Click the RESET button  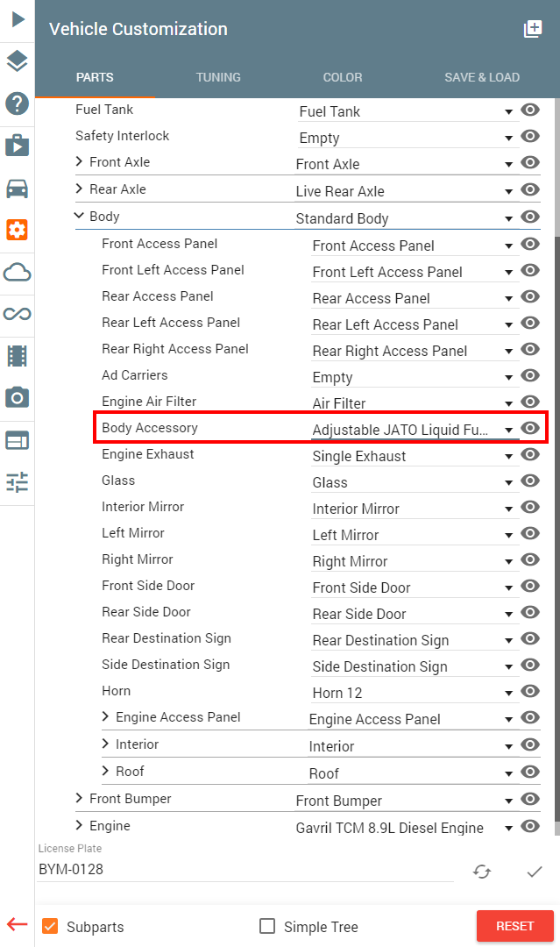(x=514, y=926)
